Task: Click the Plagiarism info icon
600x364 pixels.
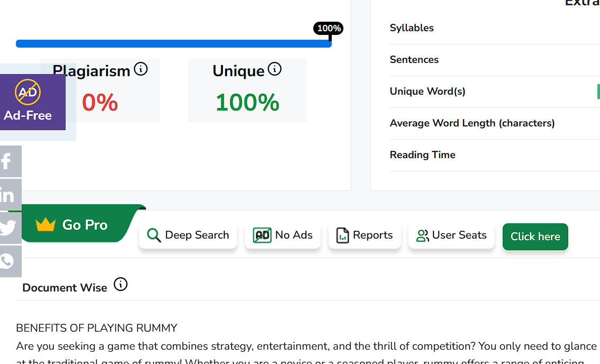Action: pos(141,69)
